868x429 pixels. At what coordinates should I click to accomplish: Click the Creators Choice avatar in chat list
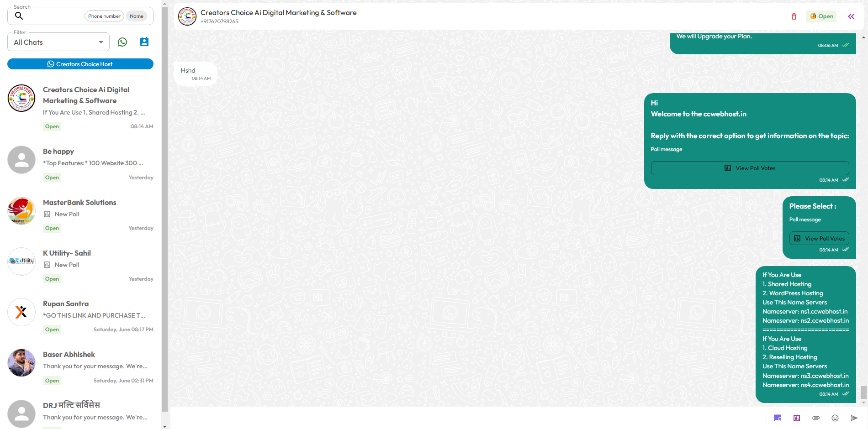(x=21, y=98)
